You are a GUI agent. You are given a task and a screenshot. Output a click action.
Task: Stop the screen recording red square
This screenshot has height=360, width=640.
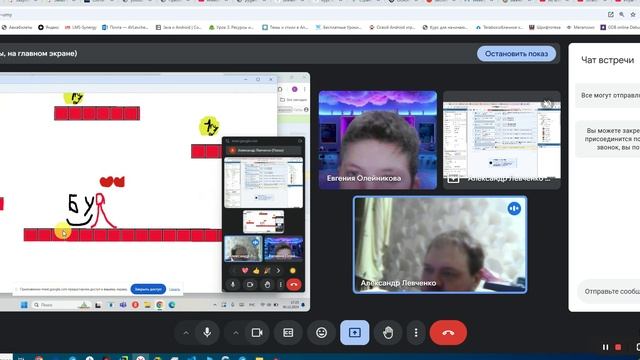click(618, 347)
